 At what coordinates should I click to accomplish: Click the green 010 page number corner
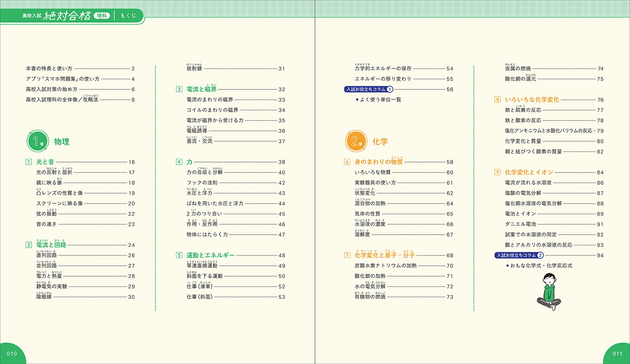click(12, 354)
